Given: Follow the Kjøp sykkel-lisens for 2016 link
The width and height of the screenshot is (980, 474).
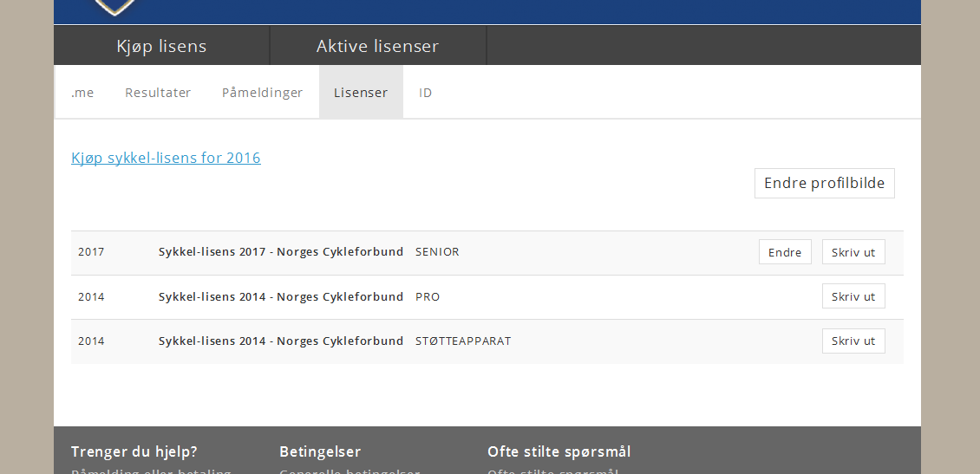Looking at the screenshot, I should click(x=166, y=158).
